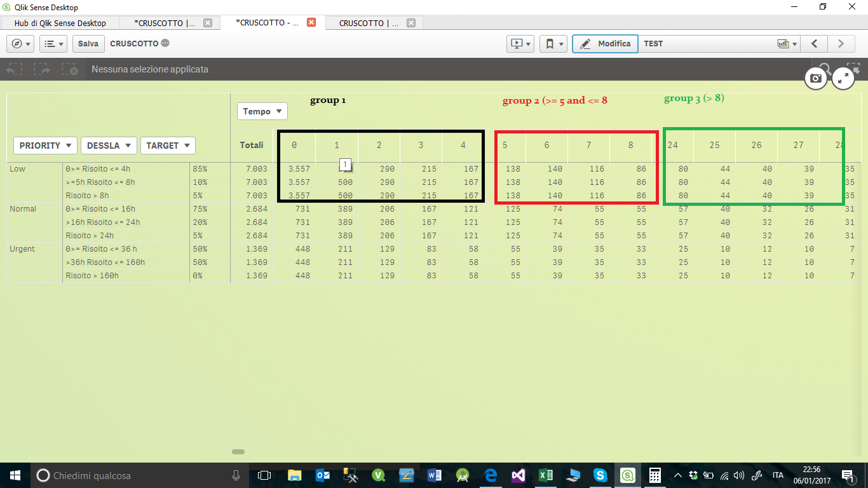Click the '0>= Risolto <= 16h' row label
Screen dimensions: 868x488
[x=100, y=208]
